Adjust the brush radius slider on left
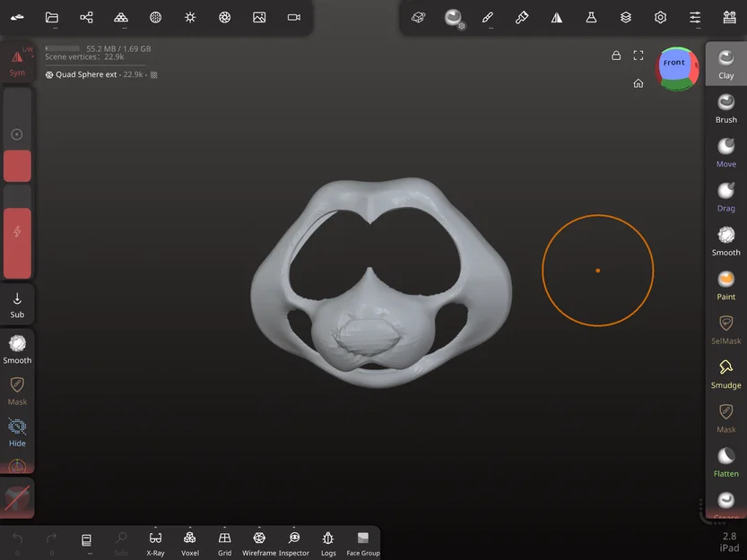This screenshot has height=560, width=747. 17,134
